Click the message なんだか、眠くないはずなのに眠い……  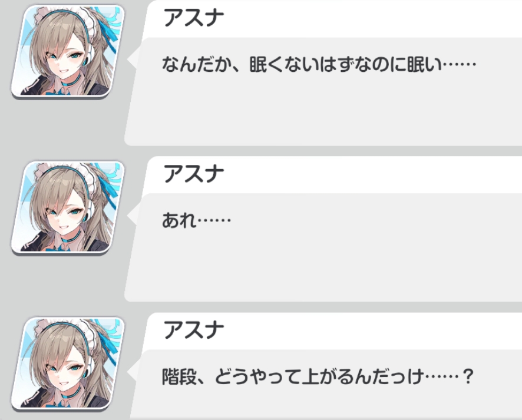pos(319,64)
